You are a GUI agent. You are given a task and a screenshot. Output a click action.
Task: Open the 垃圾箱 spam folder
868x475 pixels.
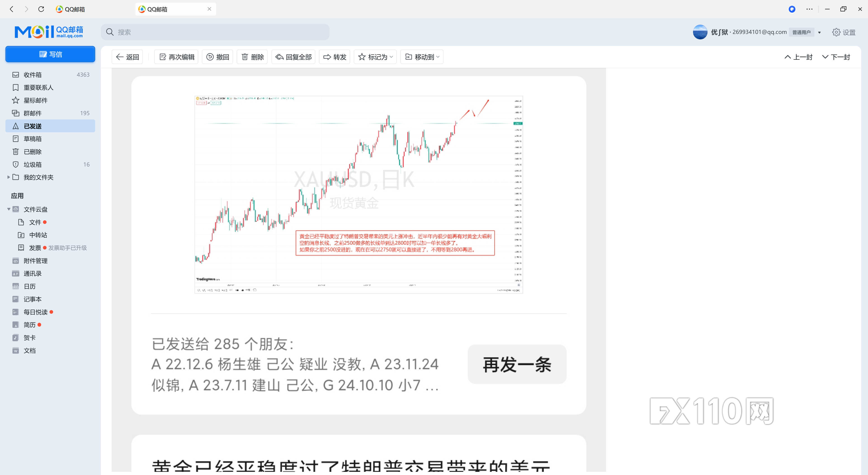coord(50,164)
